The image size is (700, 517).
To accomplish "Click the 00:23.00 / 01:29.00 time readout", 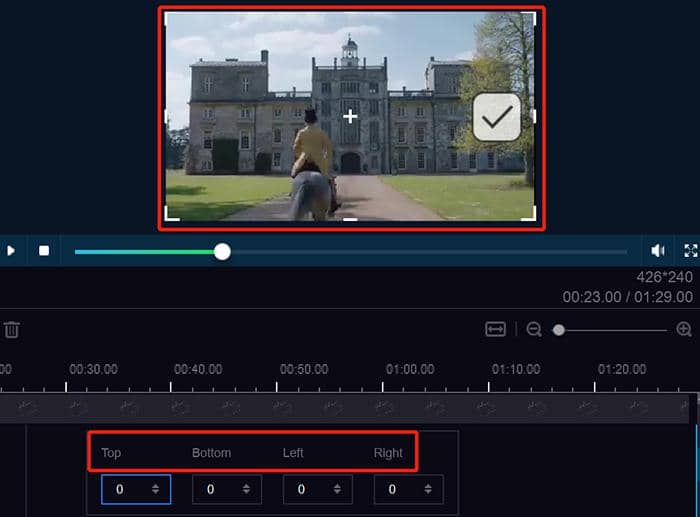I will [x=628, y=297].
